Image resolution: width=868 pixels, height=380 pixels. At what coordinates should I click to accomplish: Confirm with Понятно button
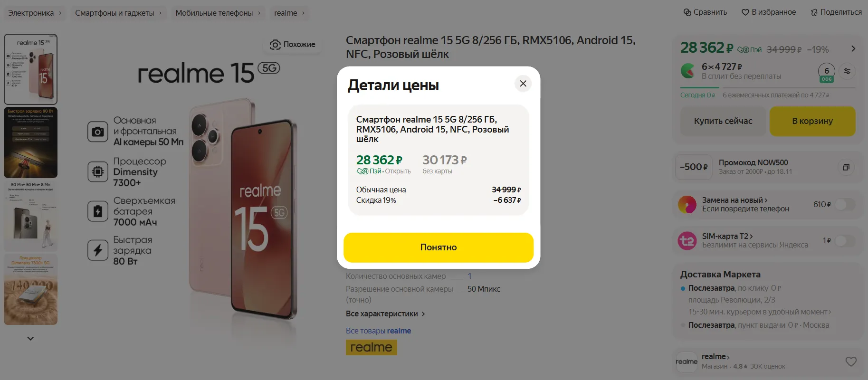[439, 247]
